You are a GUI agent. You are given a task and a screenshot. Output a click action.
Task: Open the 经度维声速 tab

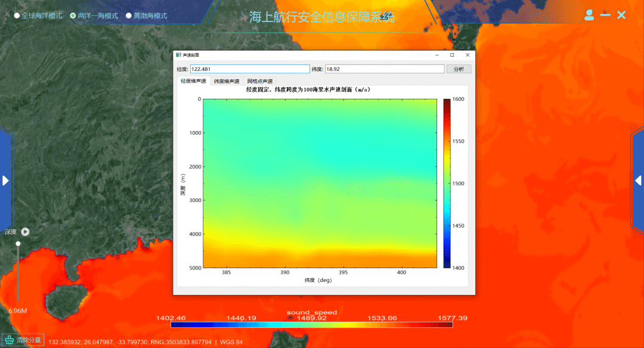click(x=193, y=81)
